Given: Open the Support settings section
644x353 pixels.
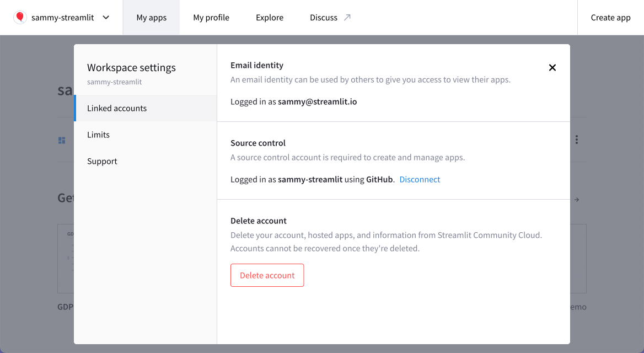Looking at the screenshot, I should [x=102, y=161].
